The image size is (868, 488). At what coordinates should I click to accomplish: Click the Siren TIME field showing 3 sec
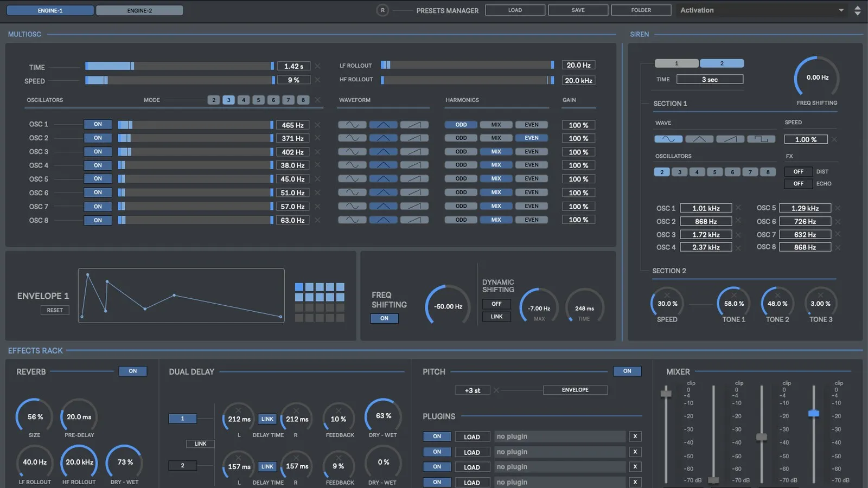click(x=710, y=79)
